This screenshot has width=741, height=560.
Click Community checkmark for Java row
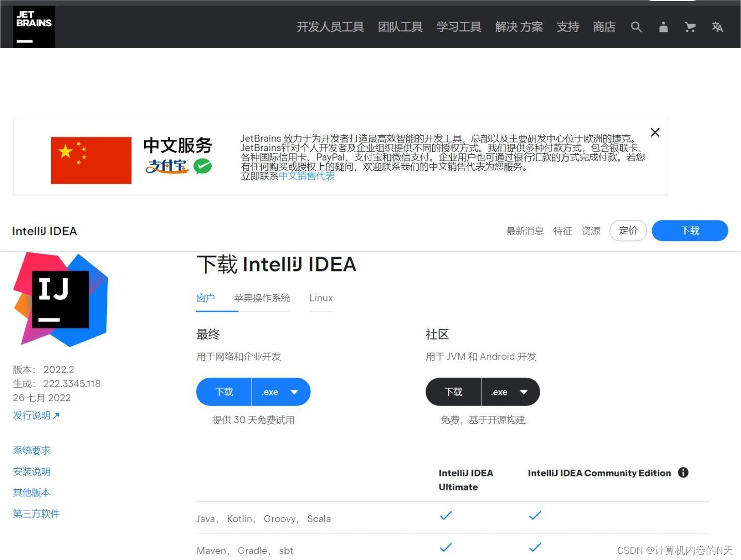535,515
